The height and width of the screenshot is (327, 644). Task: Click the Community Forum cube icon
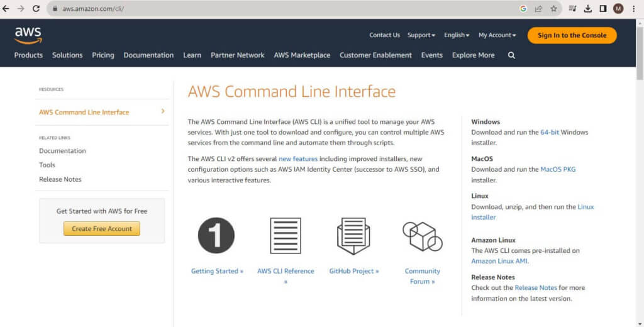coord(422,236)
